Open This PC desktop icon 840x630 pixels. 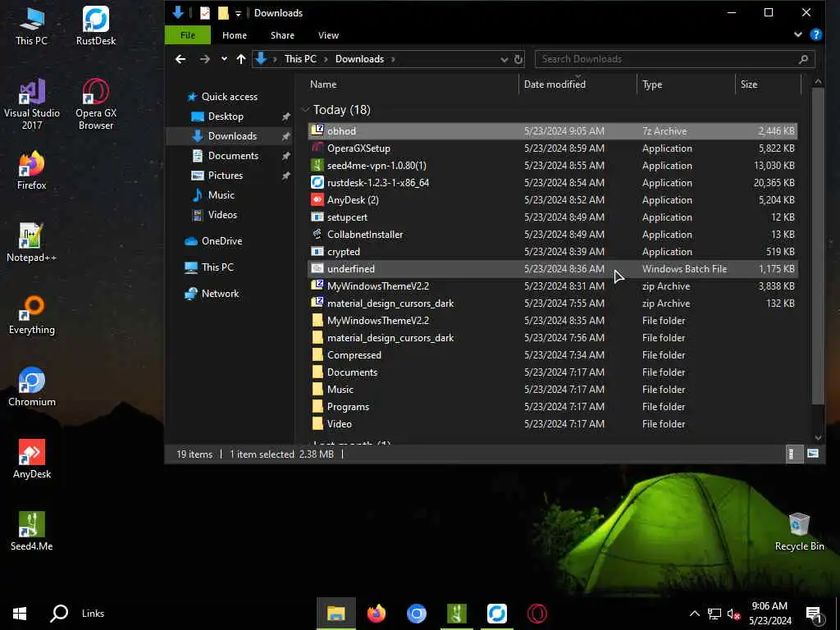(x=32, y=25)
